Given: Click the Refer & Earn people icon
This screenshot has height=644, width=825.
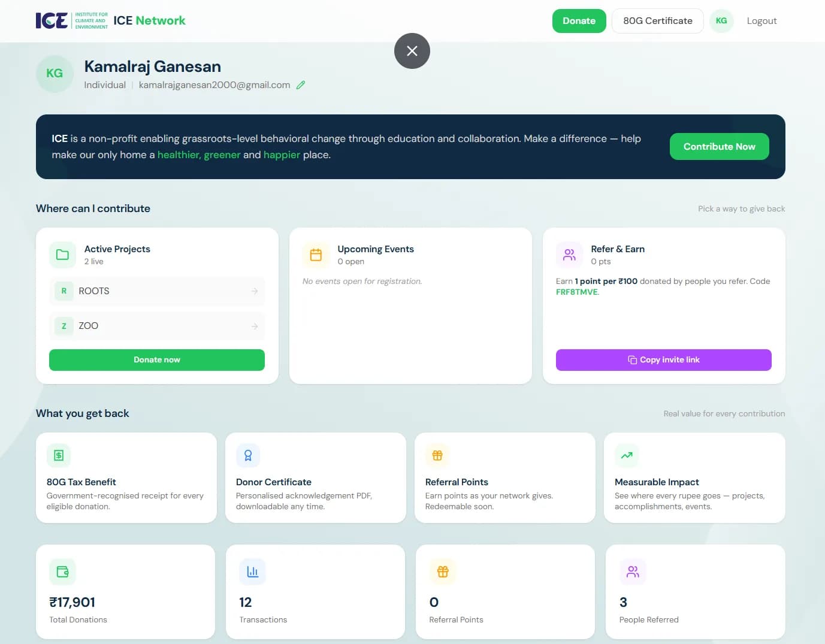Looking at the screenshot, I should point(569,255).
